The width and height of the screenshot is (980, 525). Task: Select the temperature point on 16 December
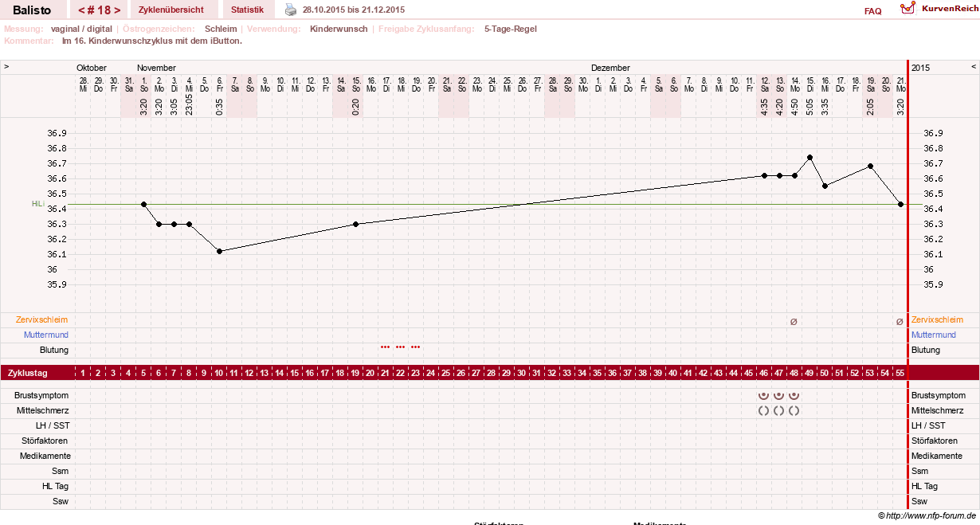pos(825,186)
